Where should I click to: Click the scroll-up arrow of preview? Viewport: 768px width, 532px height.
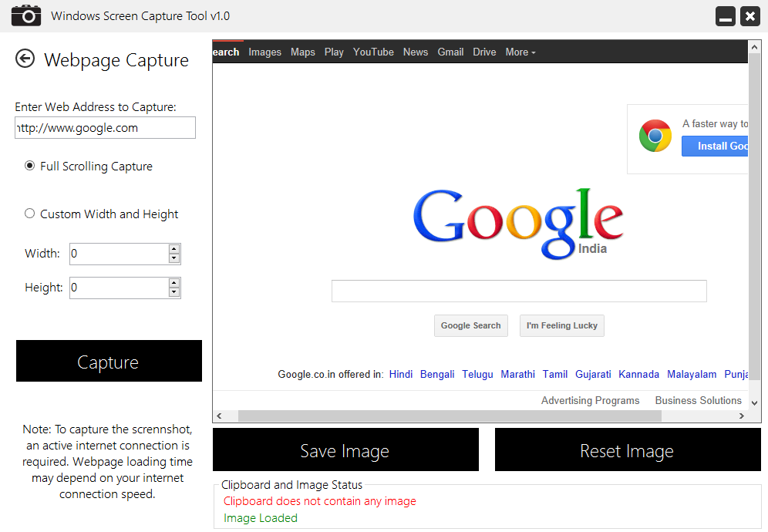(x=754, y=48)
